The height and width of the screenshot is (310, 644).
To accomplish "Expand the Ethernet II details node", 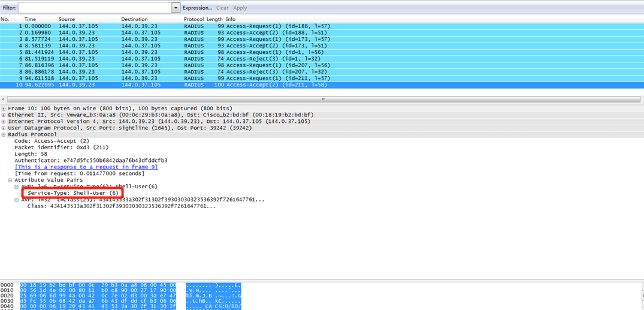I will [x=4, y=115].
